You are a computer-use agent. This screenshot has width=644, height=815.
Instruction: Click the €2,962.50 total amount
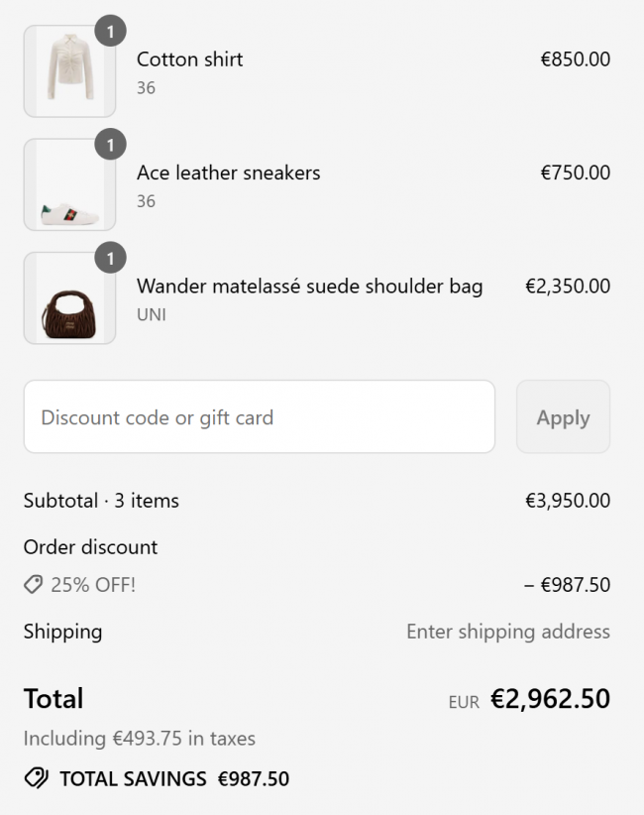(x=550, y=699)
